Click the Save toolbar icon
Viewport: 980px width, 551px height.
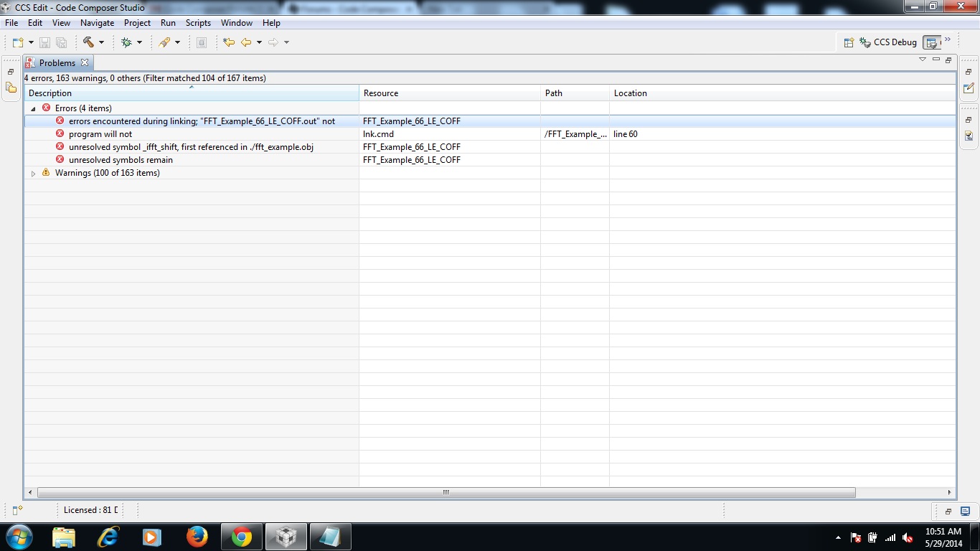[x=44, y=42]
